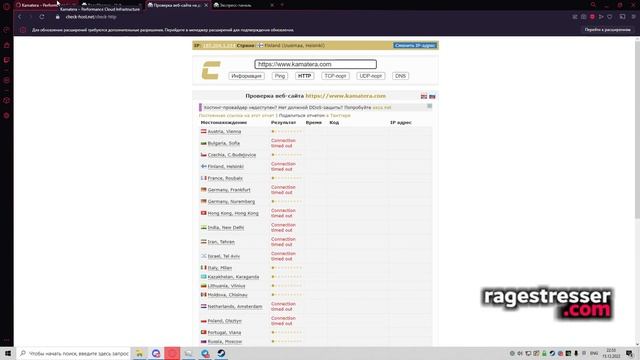The width and height of the screenshot is (640, 360).
Task: Open File Explorer from taskbar
Action: (139, 353)
